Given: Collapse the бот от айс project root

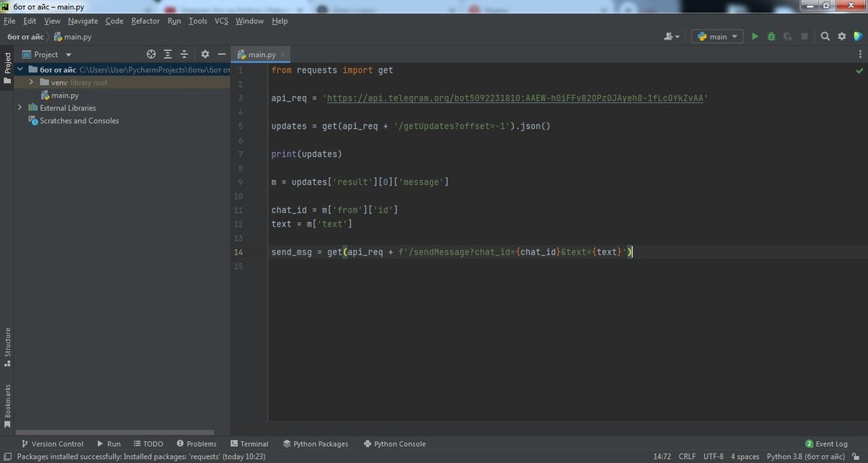Looking at the screenshot, I should pyautogui.click(x=20, y=70).
